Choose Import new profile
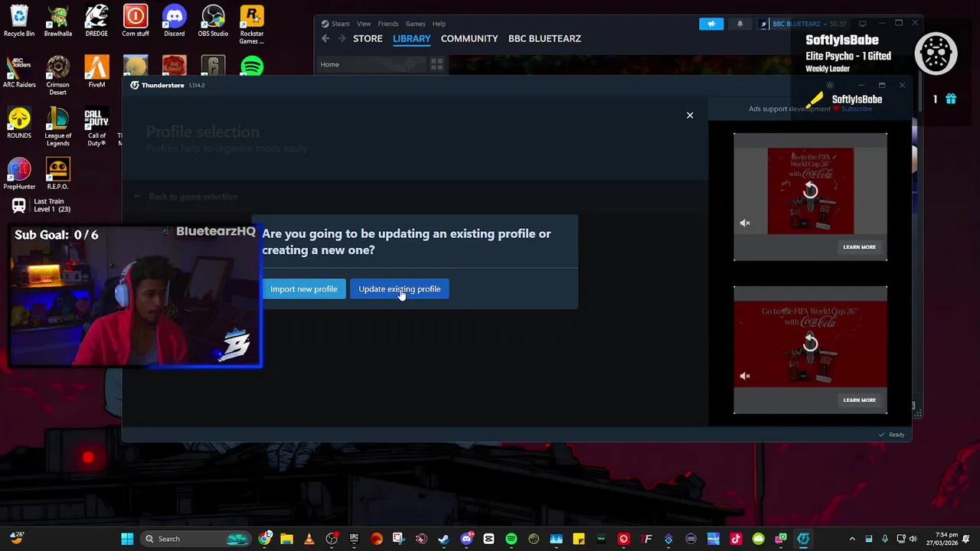The image size is (980, 551). point(304,289)
